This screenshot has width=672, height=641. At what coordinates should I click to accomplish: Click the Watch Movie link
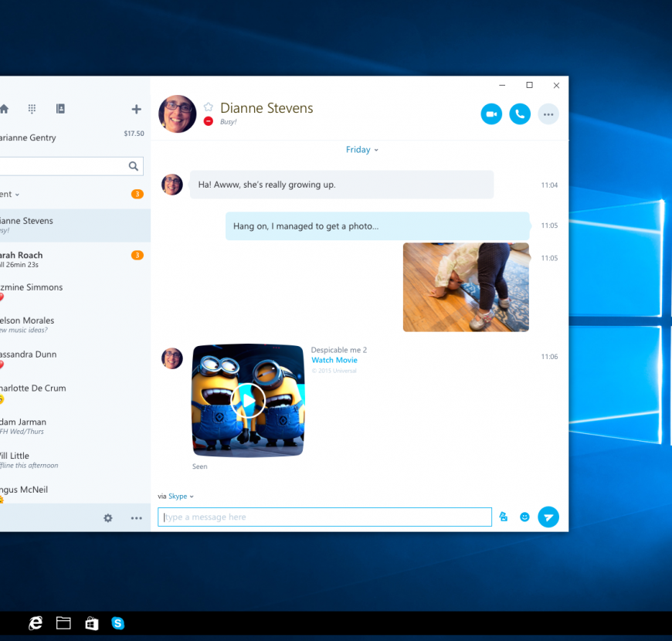[334, 361]
